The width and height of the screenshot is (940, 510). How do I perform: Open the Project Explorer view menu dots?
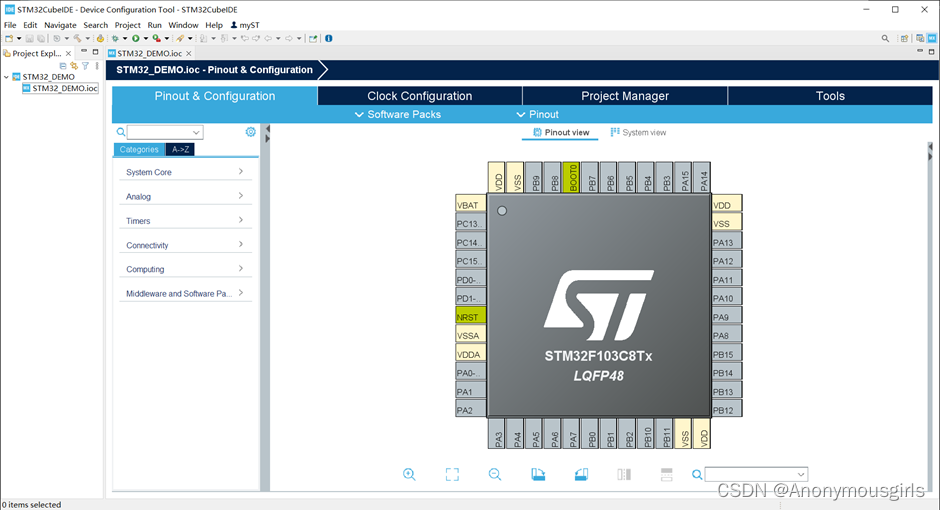97,66
